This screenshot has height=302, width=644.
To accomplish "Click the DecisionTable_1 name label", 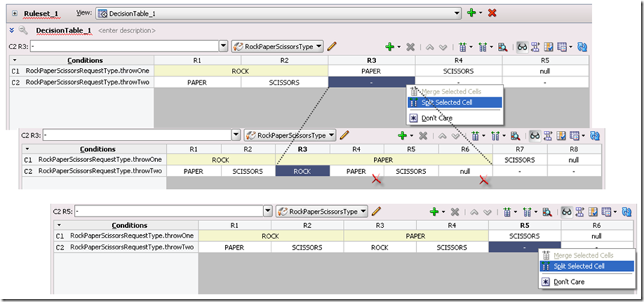I will click(x=64, y=30).
